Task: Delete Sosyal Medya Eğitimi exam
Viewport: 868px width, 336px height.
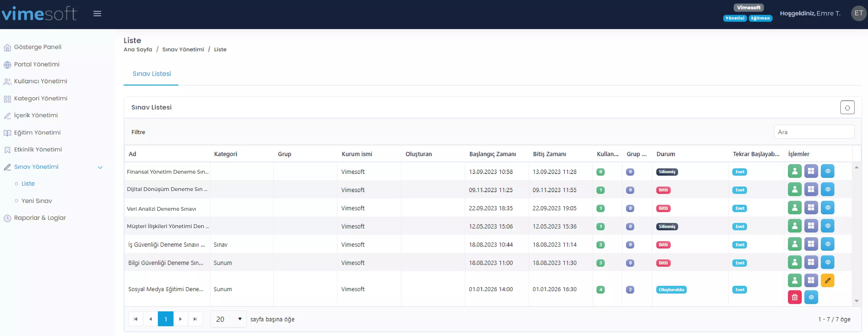Action: (x=795, y=297)
